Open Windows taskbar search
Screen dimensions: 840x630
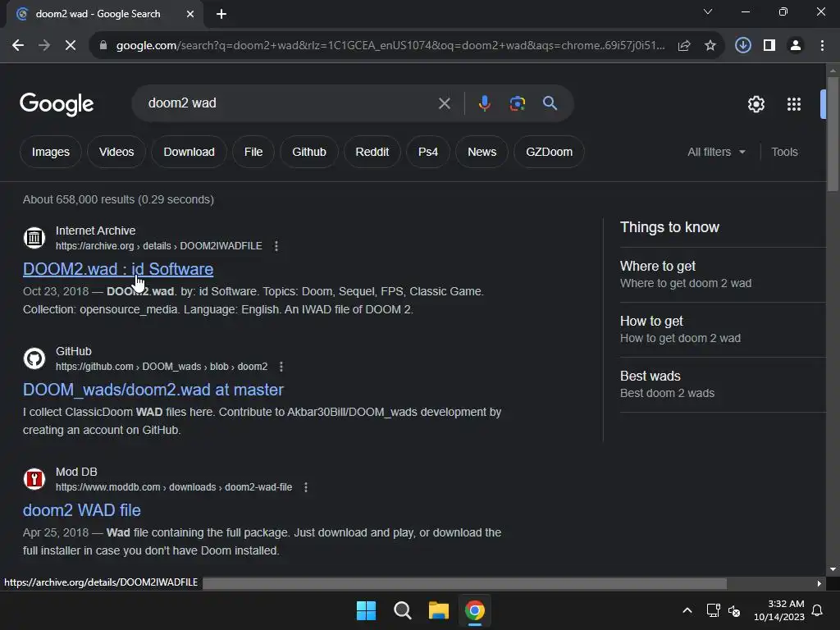(402, 610)
